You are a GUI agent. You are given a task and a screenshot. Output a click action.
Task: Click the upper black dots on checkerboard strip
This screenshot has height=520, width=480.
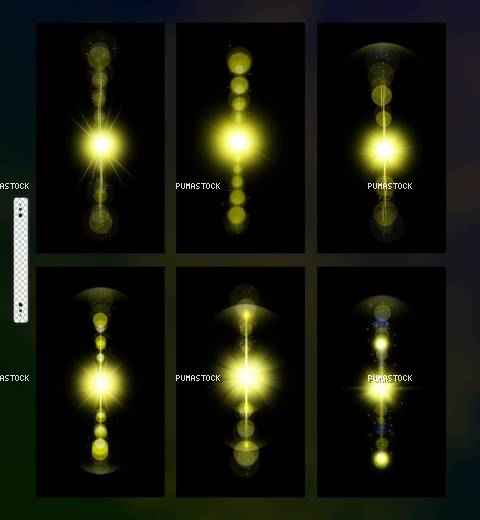[20, 212]
